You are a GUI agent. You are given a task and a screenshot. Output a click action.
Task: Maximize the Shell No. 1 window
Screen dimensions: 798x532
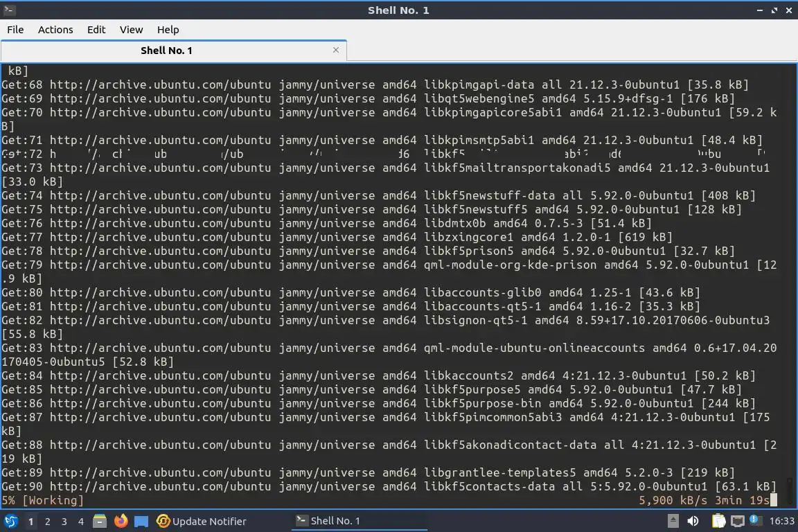pyautogui.click(x=774, y=10)
